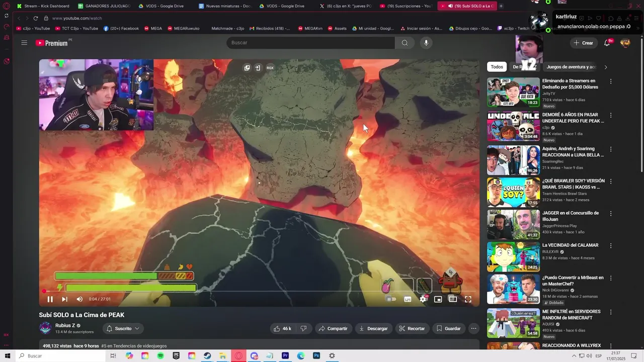
Task: Toggle the autoplay switch in player
Action: tap(391, 299)
